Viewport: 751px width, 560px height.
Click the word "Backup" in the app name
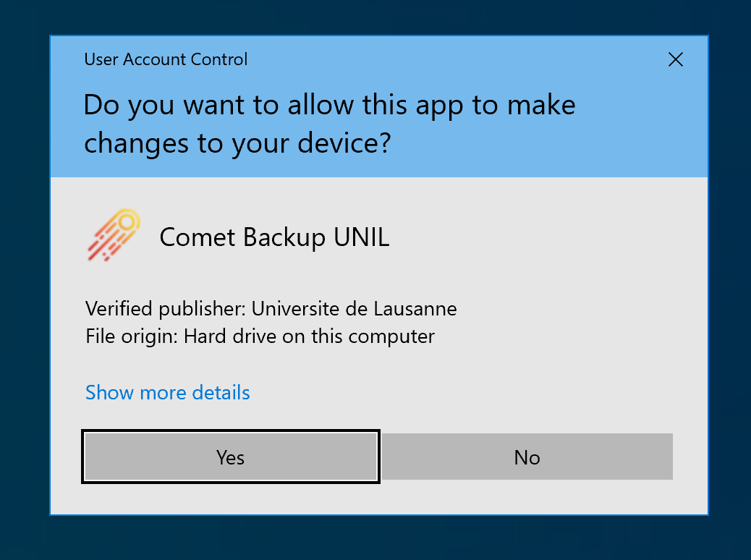[x=285, y=237]
